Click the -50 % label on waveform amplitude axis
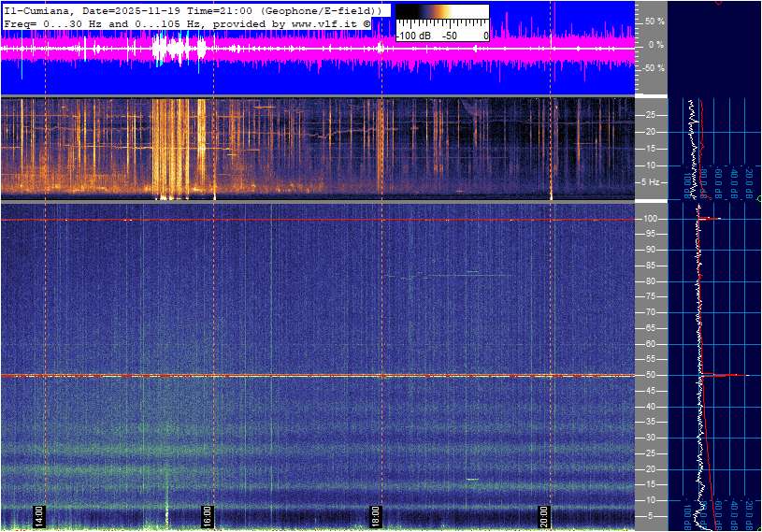Viewport: 762px width, 532px height. pyautogui.click(x=653, y=68)
